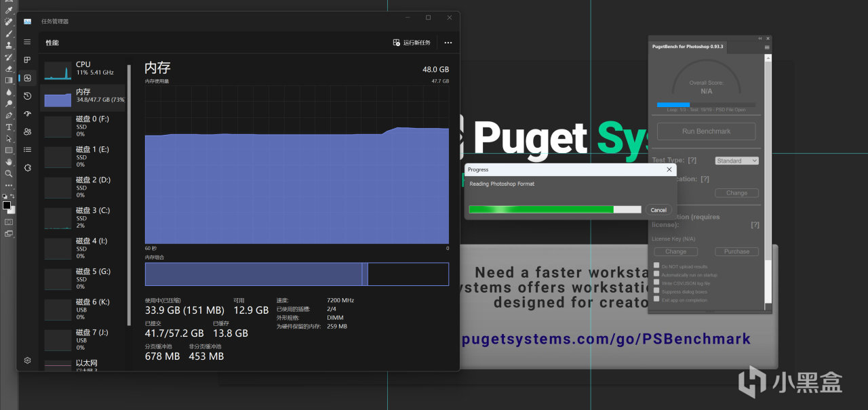Select 磁盘 6 (K:) USB item
Screen dimensions: 868x410
(x=84, y=310)
